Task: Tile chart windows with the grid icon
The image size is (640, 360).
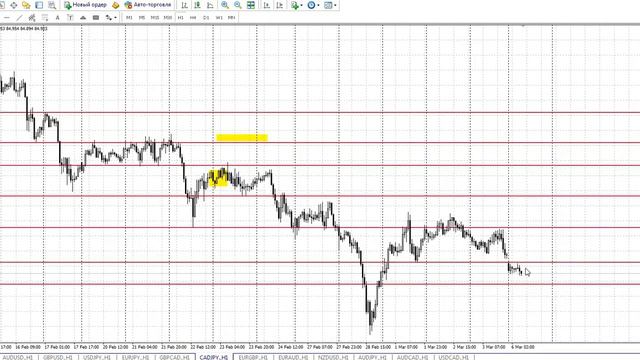Action: (251, 5)
